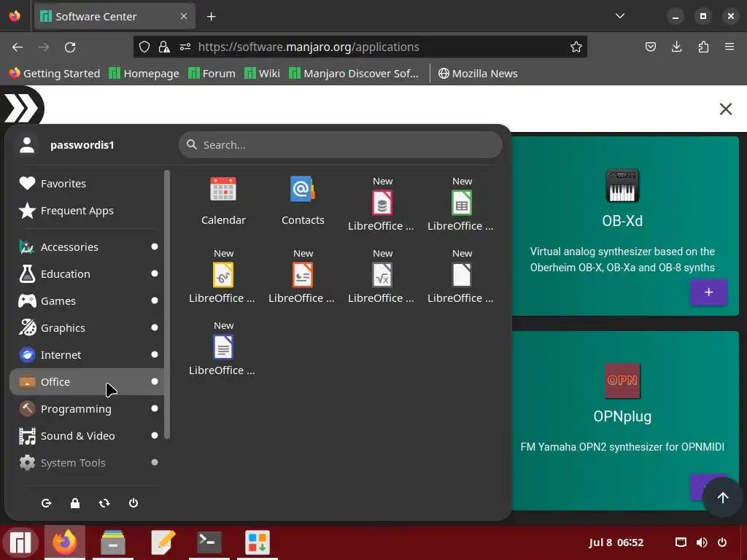Click the date and time clock
The image size is (747, 560).
(x=616, y=542)
